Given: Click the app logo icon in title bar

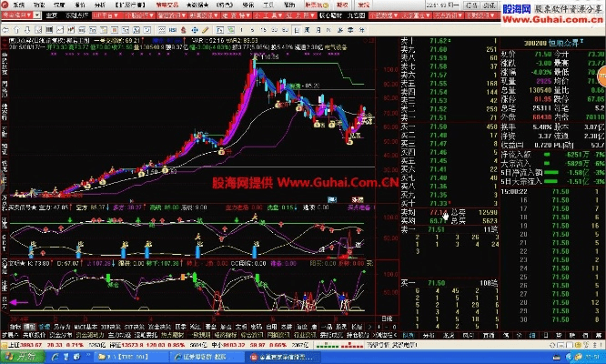Looking at the screenshot, I should tap(5, 5).
